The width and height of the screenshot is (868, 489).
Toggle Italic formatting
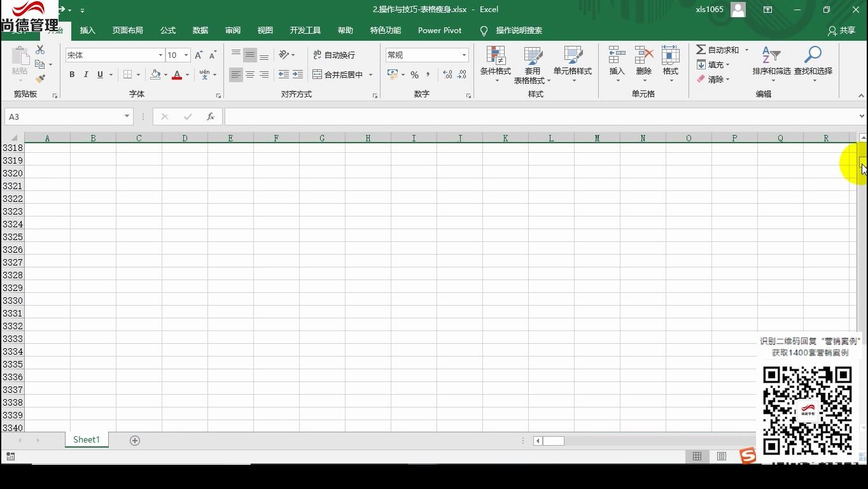[x=86, y=74]
